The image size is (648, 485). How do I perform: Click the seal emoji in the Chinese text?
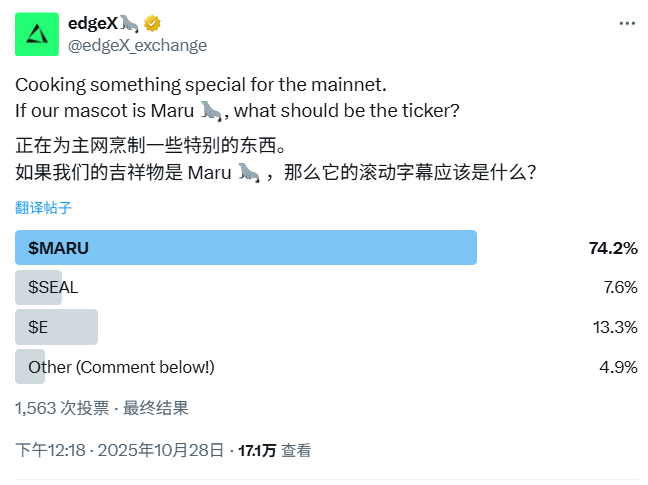tap(250, 173)
